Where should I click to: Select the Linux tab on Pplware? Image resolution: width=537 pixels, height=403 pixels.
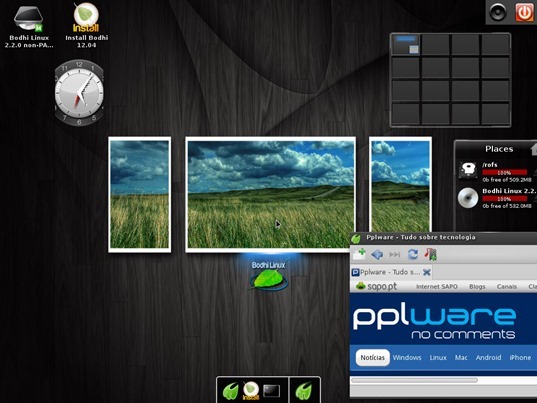coord(438,357)
